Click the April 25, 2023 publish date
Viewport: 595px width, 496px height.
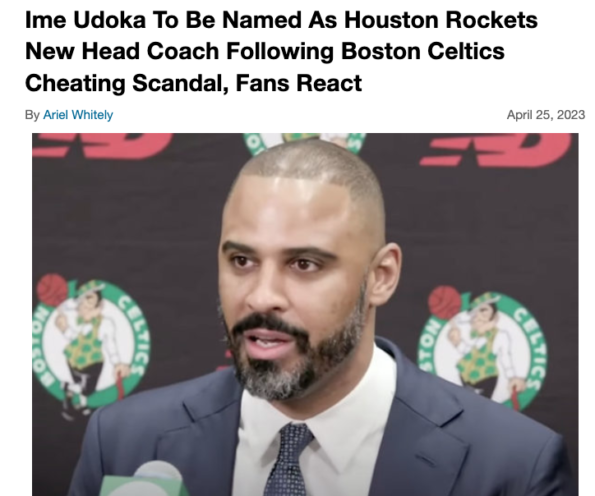click(x=546, y=115)
